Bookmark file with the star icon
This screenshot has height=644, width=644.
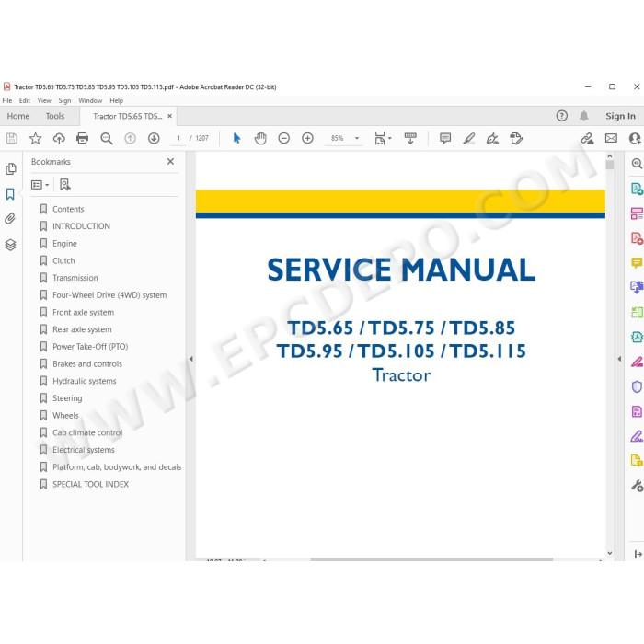35,138
